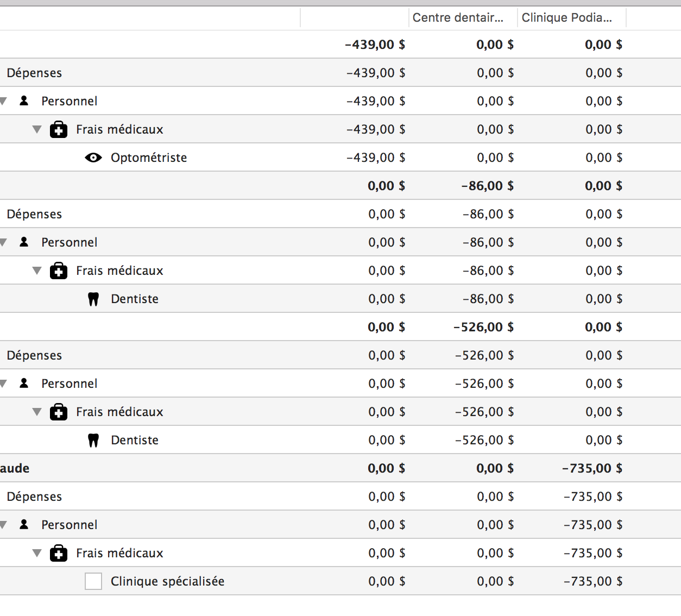Click the person icon in the -735,00 $ Personnel row
Viewport: 681px width, 616px height.
point(24,524)
